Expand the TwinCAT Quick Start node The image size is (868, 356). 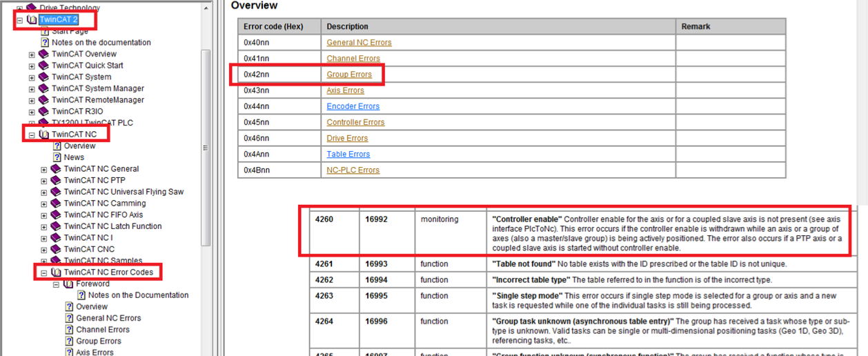(x=32, y=66)
